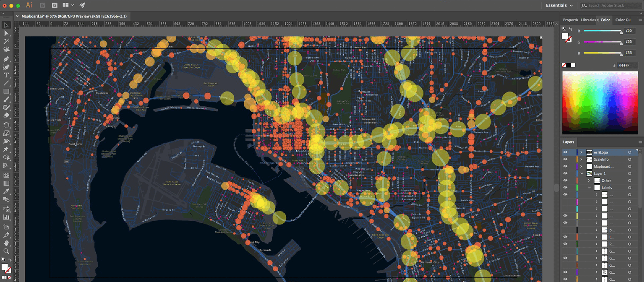The height and width of the screenshot is (282, 644).
Task: Pick the Rectangle tool
Action: [x=6, y=91]
